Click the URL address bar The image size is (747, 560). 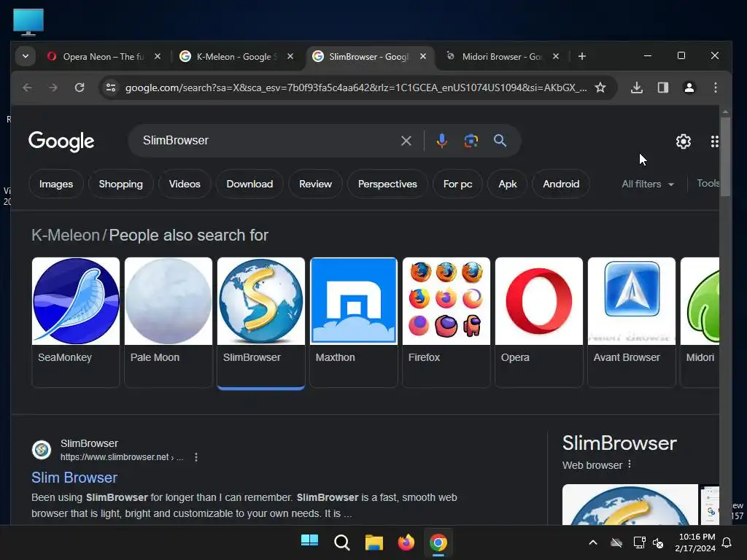click(x=355, y=87)
